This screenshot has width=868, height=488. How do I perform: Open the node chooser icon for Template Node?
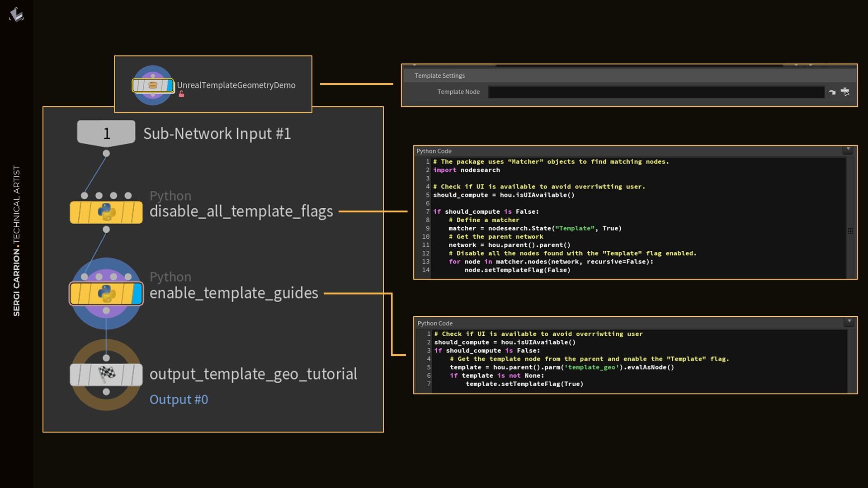(x=845, y=92)
